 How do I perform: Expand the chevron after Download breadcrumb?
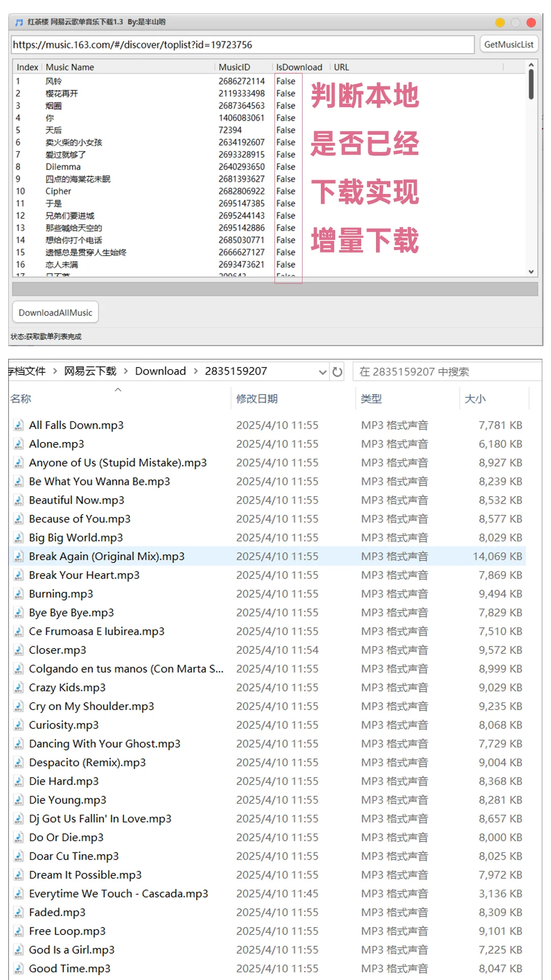pos(195,371)
